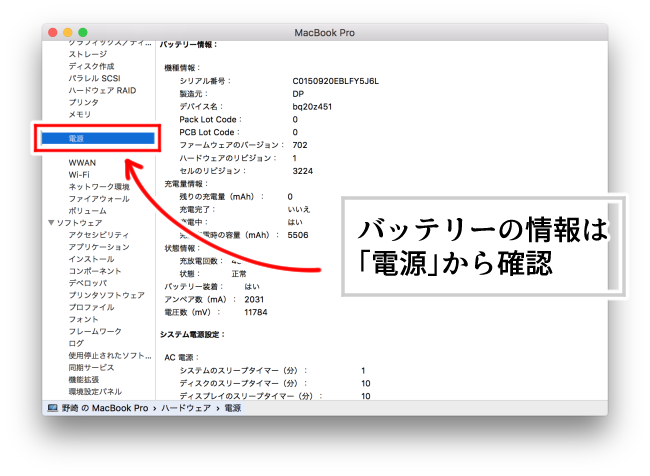The image size is (650, 476).
Task: Select ハードウェア RAID in the sidebar
Action: coord(102,90)
